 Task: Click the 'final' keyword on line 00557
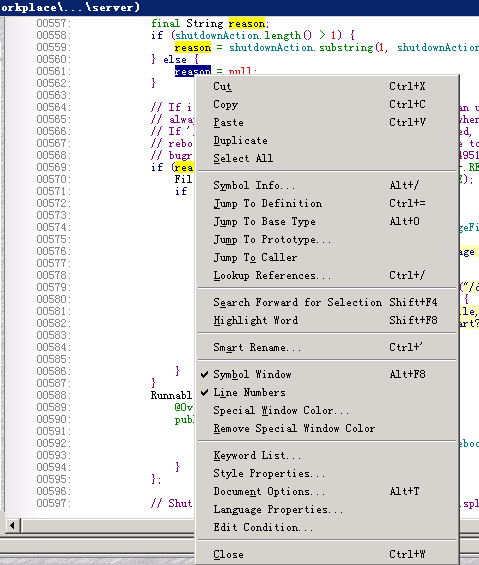[x=165, y=24]
